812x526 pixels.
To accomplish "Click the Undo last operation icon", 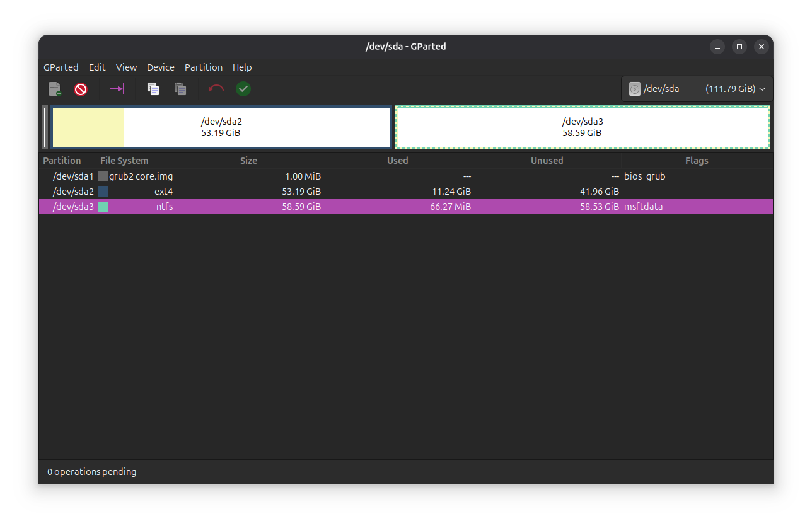I will tap(216, 89).
